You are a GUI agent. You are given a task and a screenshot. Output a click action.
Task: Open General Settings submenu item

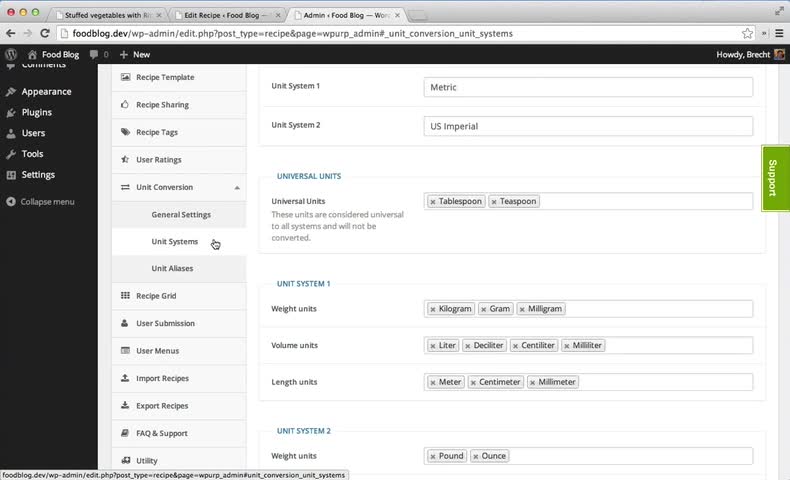(181, 215)
